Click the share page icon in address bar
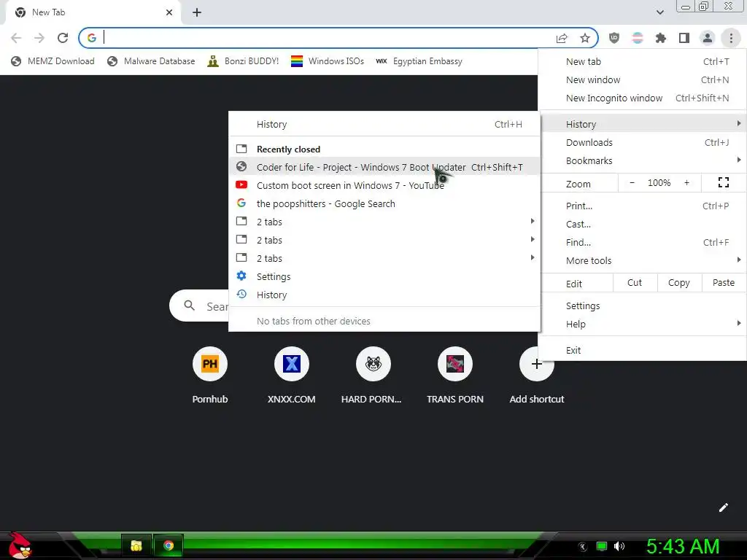This screenshot has width=747, height=560. tap(562, 38)
